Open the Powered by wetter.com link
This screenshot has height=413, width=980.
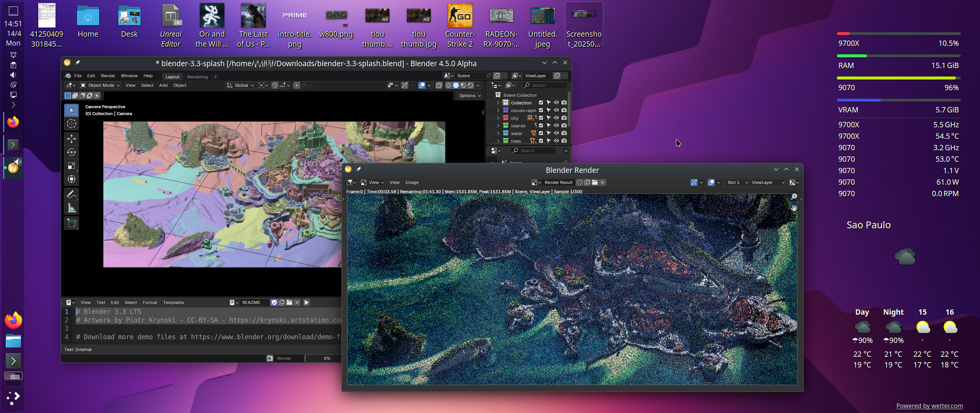[929, 406]
